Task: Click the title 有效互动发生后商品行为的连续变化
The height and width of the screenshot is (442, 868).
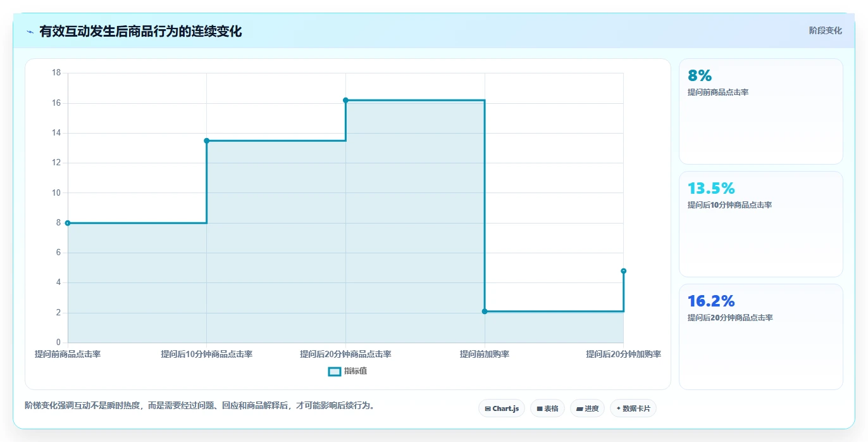Action: coord(140,31)
